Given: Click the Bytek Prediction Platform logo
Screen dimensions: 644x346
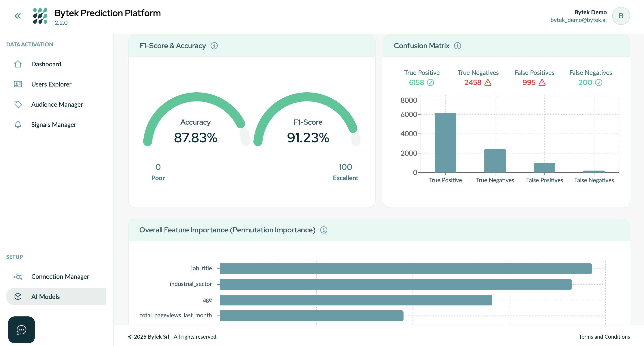Looking at the screenshot, I should click(41, 16).
